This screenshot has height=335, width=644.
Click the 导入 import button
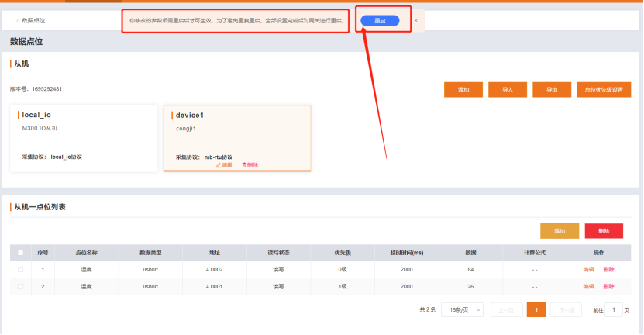point(508,89)
